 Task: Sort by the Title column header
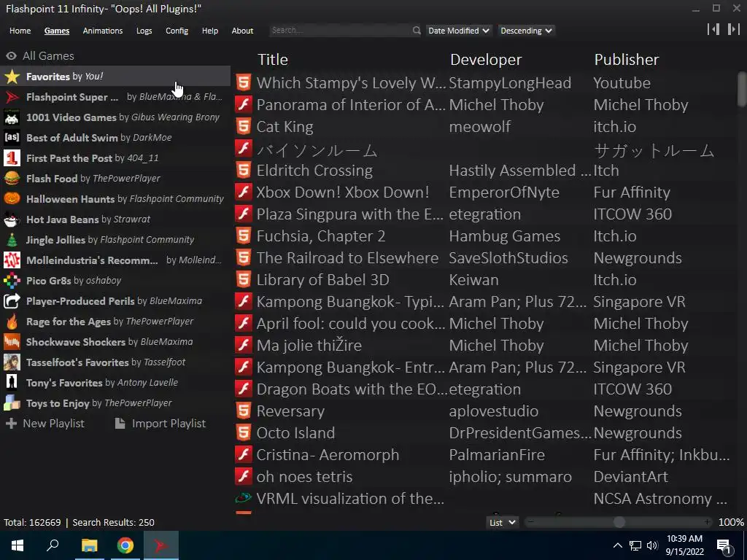273,60
